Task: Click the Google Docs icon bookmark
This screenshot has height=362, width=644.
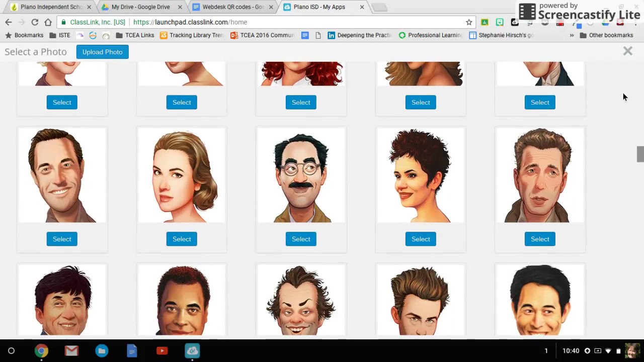Action: coord(305,35)
